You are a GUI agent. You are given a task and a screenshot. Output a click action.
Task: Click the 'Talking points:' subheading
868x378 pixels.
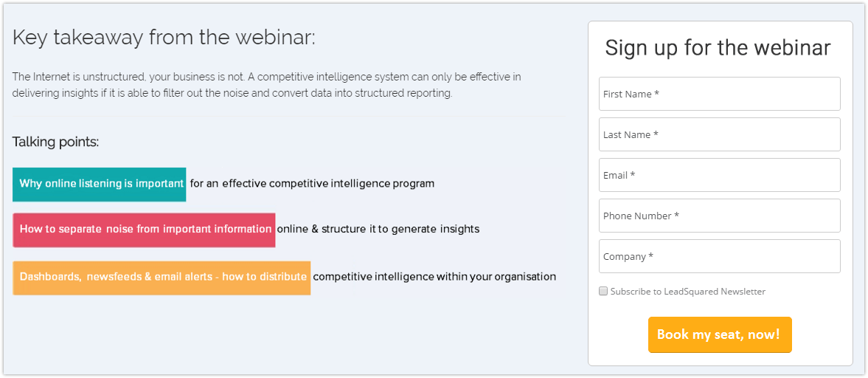tap(55, 142)
